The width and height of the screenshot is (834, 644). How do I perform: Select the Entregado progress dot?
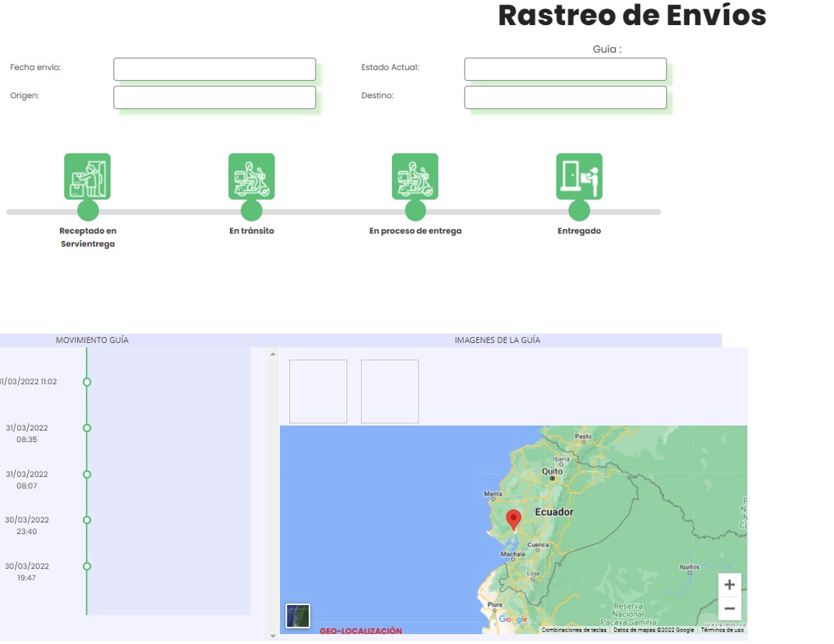[579, 211]
